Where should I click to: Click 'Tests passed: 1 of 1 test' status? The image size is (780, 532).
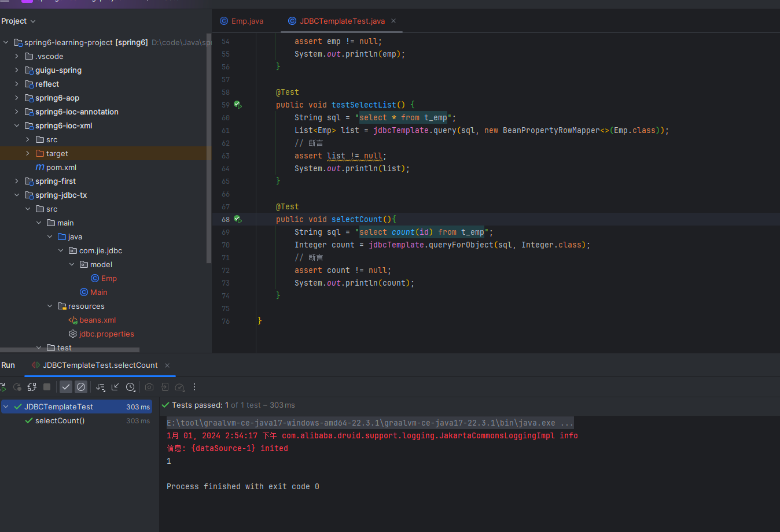(233, 405)
